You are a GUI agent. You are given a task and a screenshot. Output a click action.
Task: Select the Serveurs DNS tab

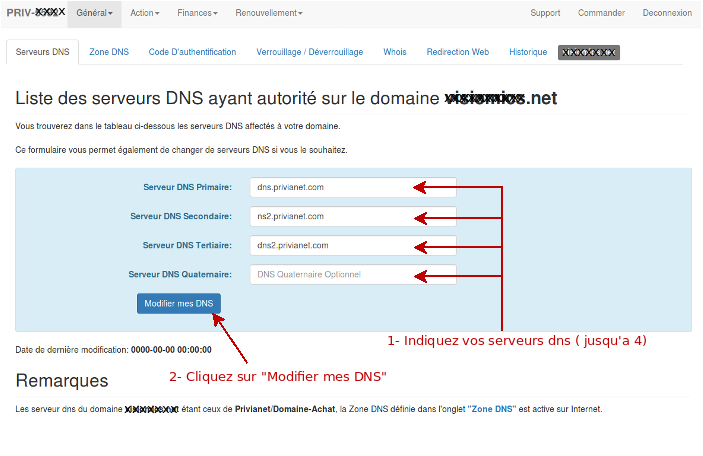[43, 52]
